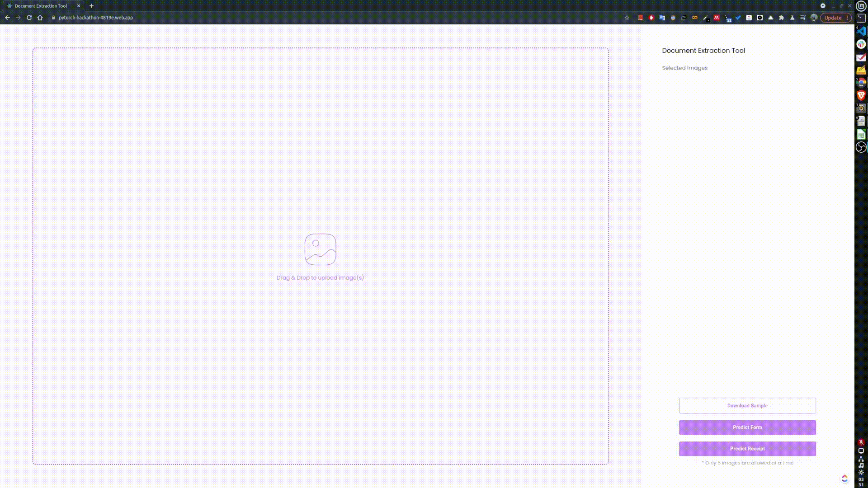This screenshot has width=868, height=488.
Task: Open Chrome media controls playlist icon
Action: tap(803, 18)
